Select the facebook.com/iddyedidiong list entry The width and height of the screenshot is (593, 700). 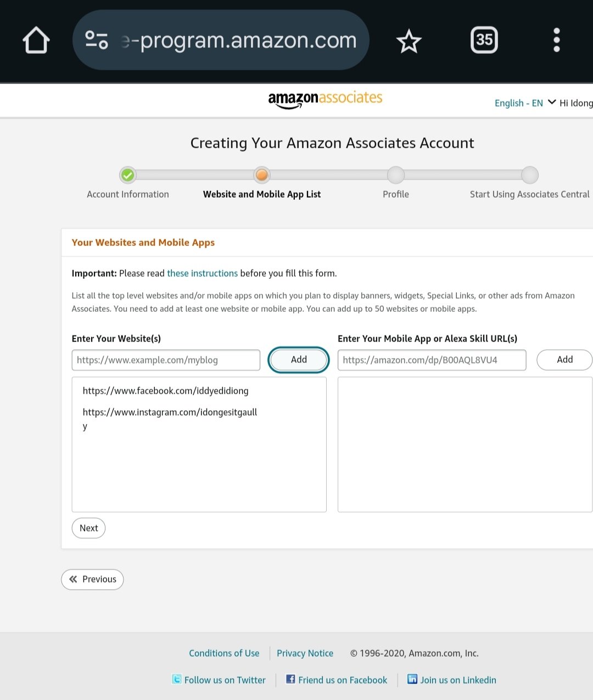[165, 391]
